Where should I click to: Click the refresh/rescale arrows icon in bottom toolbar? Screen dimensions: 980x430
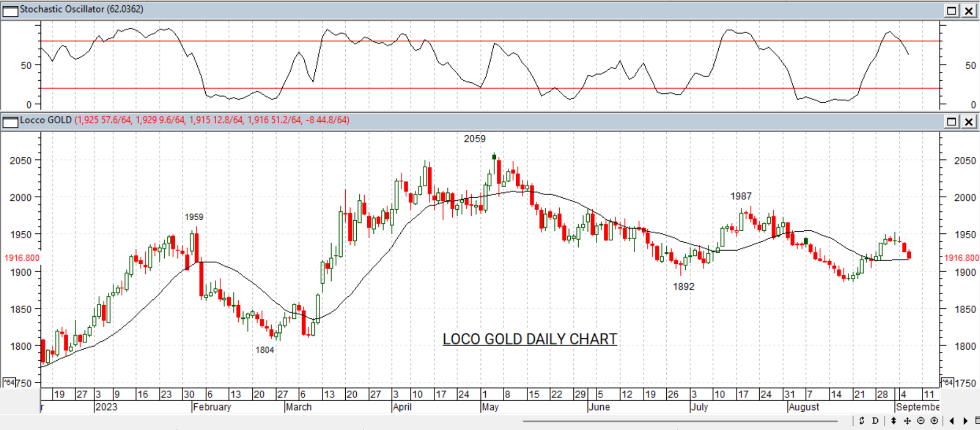(861, 421)
